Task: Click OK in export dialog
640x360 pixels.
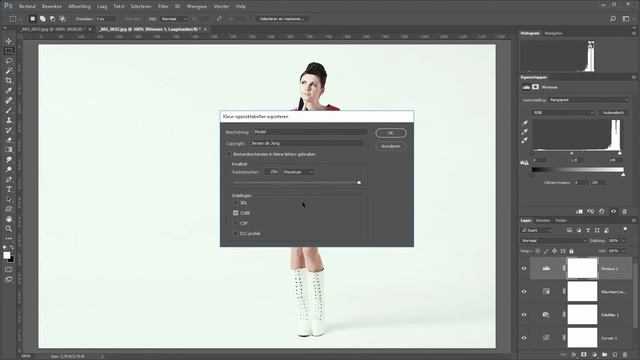Action: pos(391,133)
